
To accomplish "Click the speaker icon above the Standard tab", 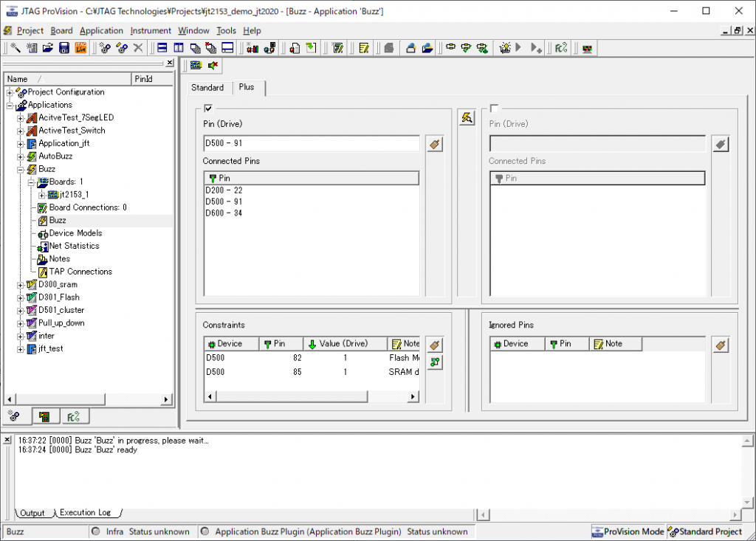I will tap(213, 66).
